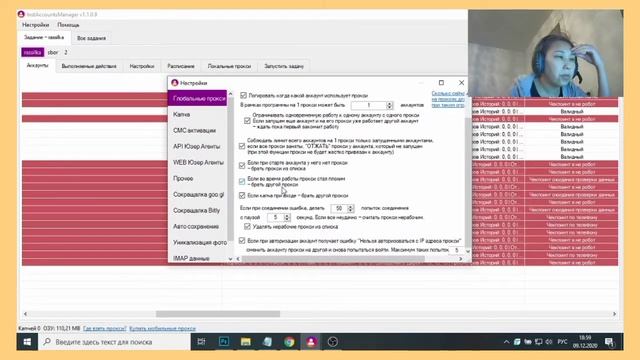The width and height of the screenshot is (640, 360).
Task: Decrease connection attempts value 50
Action: click(350, 211)
